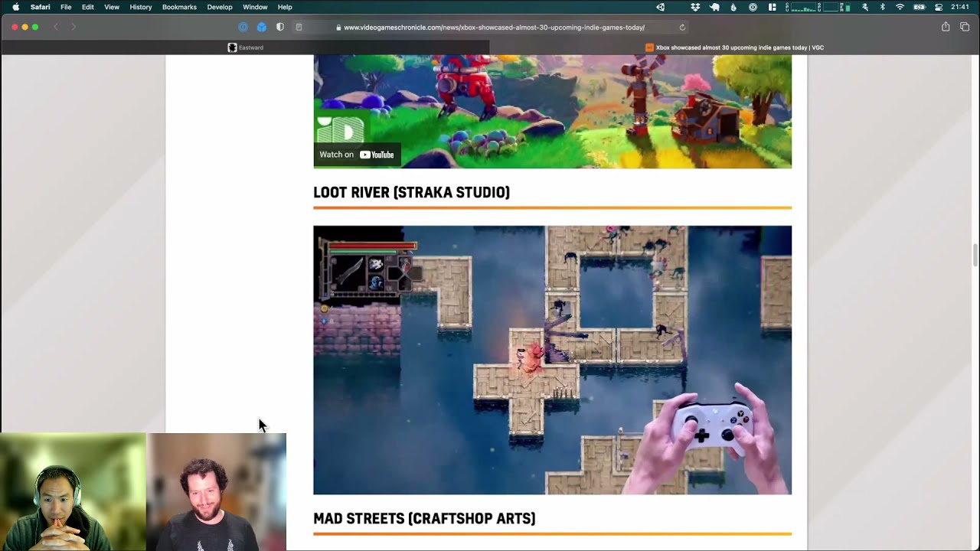Open the View menu
The height and width of the screenshot is (551, 980).
click(x=112, y=7)
